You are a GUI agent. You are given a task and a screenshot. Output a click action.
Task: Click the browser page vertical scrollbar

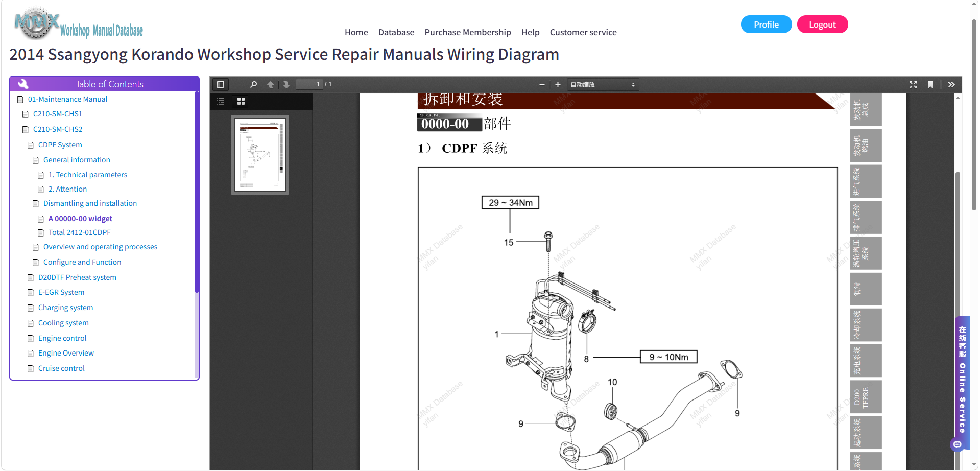coord(974,115)
